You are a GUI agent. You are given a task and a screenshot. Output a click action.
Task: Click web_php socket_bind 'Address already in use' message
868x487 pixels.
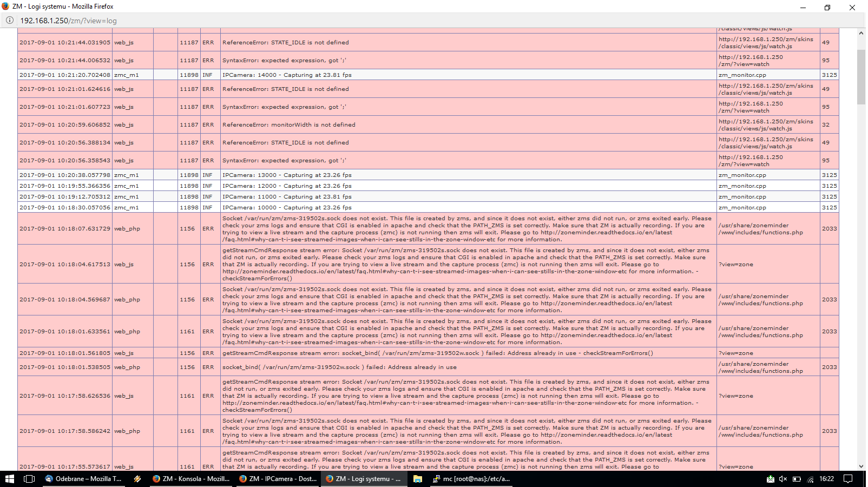(339, 367)
